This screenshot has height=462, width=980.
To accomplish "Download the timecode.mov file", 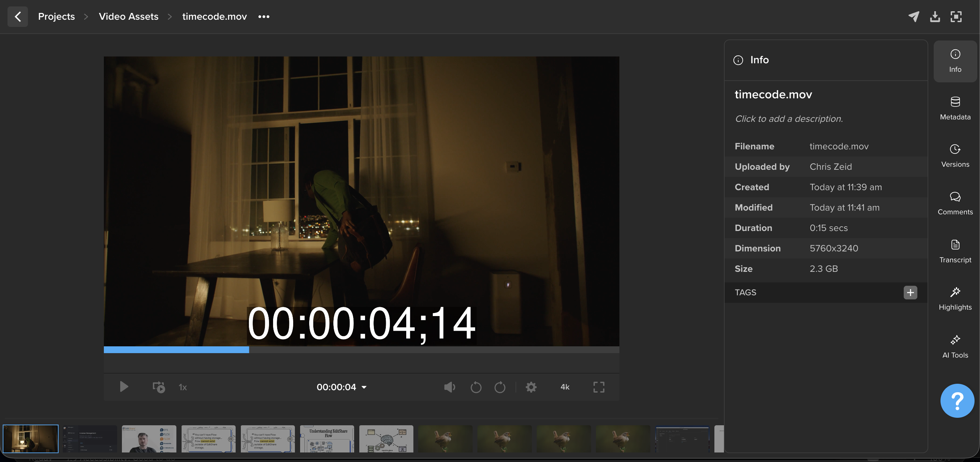I will [935, 17].
